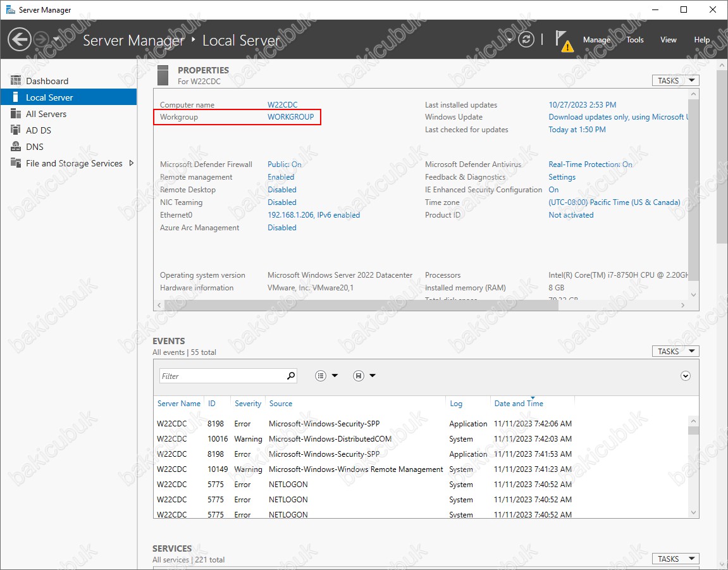The height and width of the screenshot is (570, 728).
Task: Expand File and Storage Services arrow
Action: coord(132,163)
